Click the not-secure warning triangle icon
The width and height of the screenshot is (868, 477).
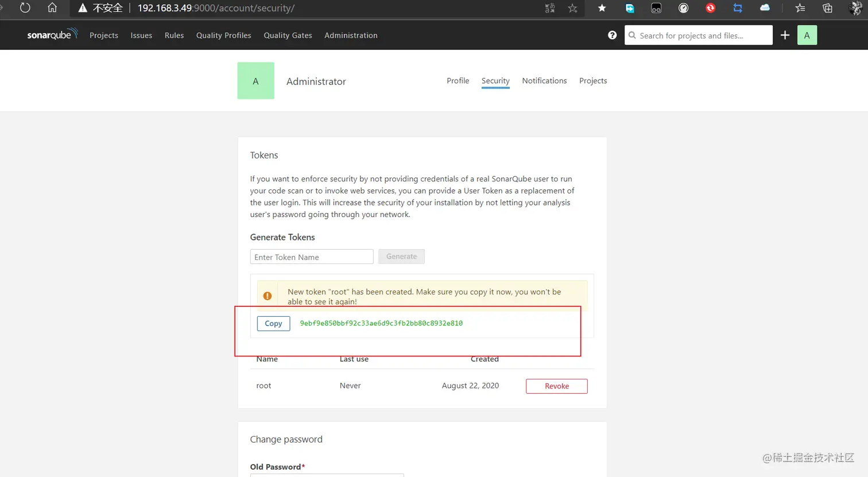(x=83, y=8)
